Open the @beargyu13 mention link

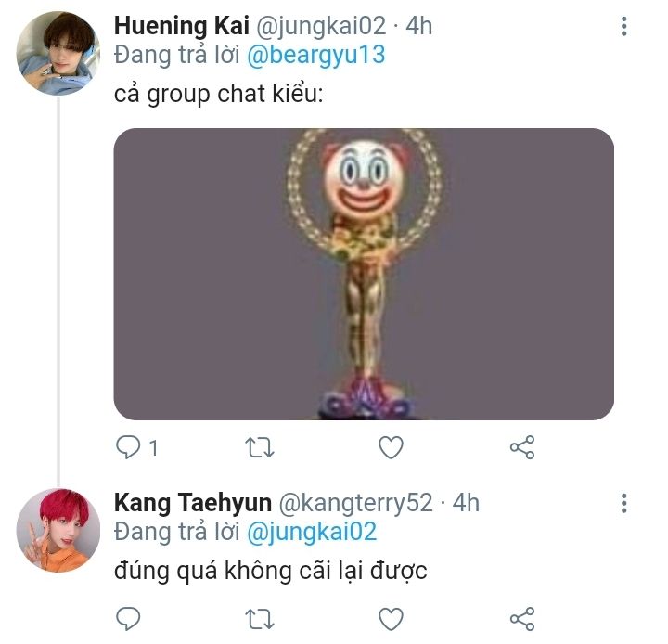pos(315,56)
